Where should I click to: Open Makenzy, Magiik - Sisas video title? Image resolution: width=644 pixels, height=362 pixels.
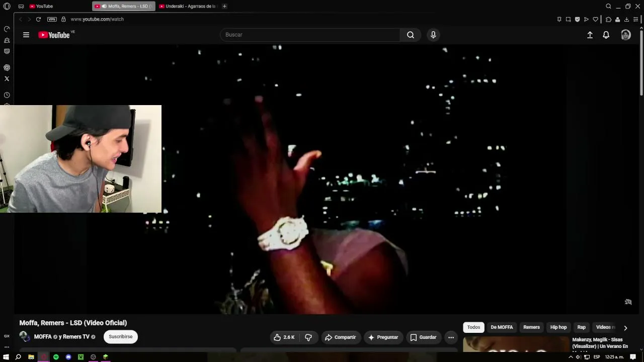pos(600,343)
